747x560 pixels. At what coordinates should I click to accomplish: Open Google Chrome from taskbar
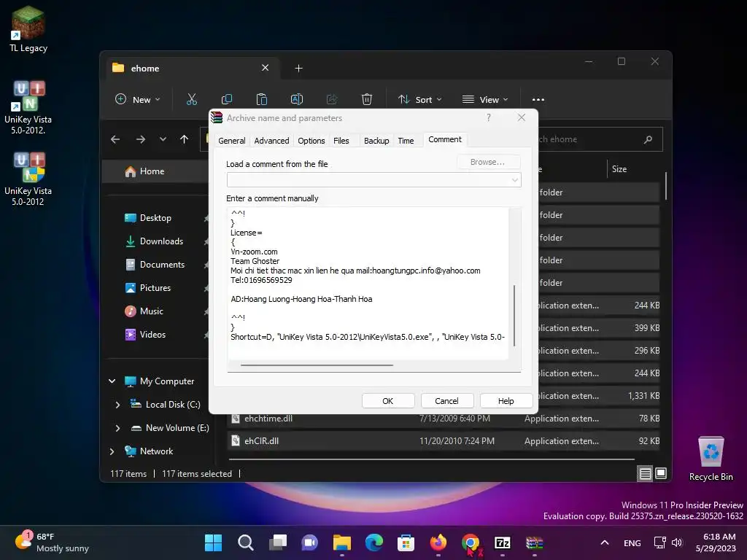tap(471, 542)
